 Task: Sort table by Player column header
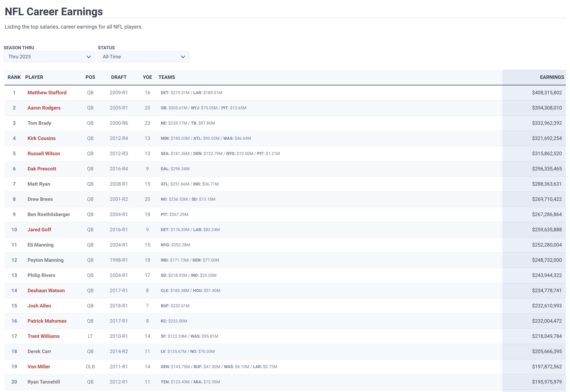34,77
